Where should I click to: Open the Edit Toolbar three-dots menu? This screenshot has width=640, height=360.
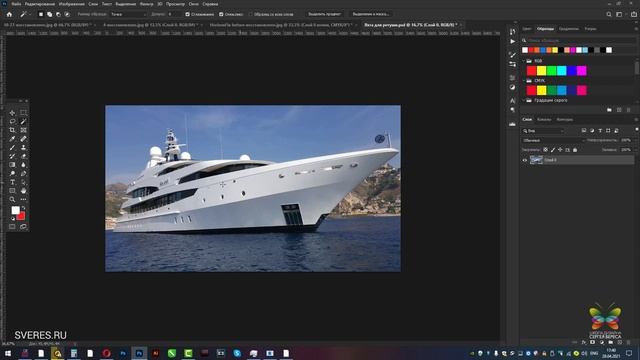(x=23, y=200)
